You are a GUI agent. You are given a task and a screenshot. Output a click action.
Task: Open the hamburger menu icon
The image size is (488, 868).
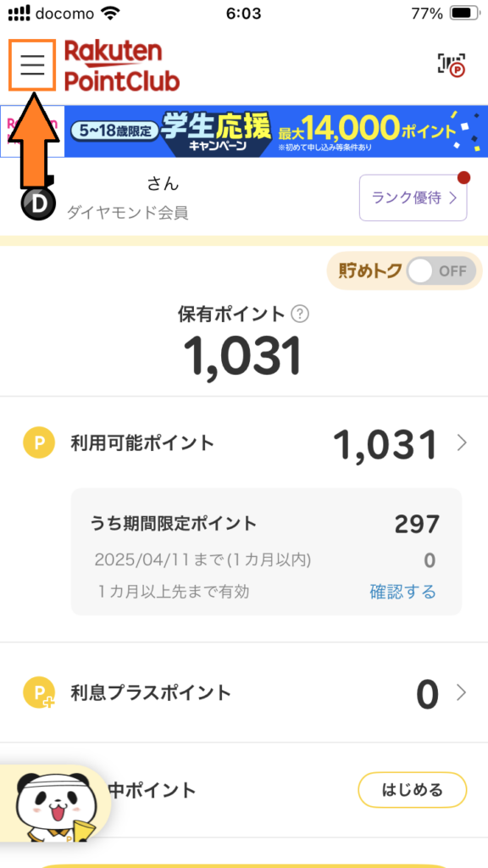pyautogui.click(x=32, y=64)
